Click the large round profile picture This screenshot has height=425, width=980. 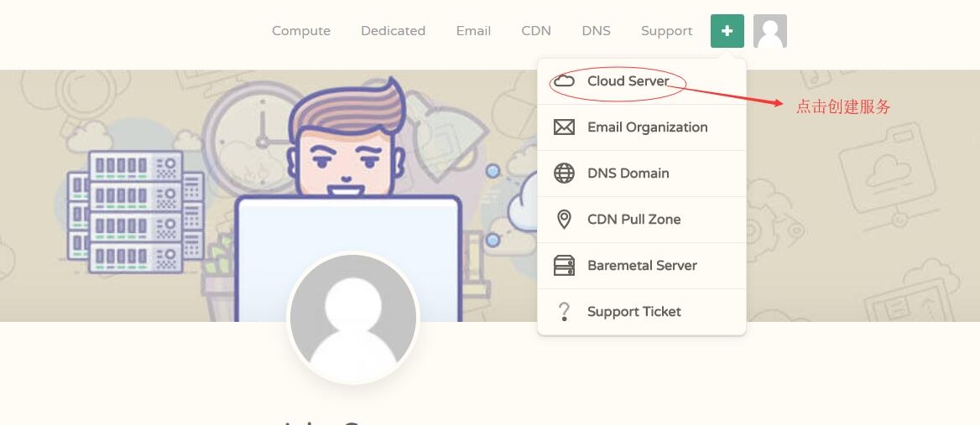tap(353, 318)
